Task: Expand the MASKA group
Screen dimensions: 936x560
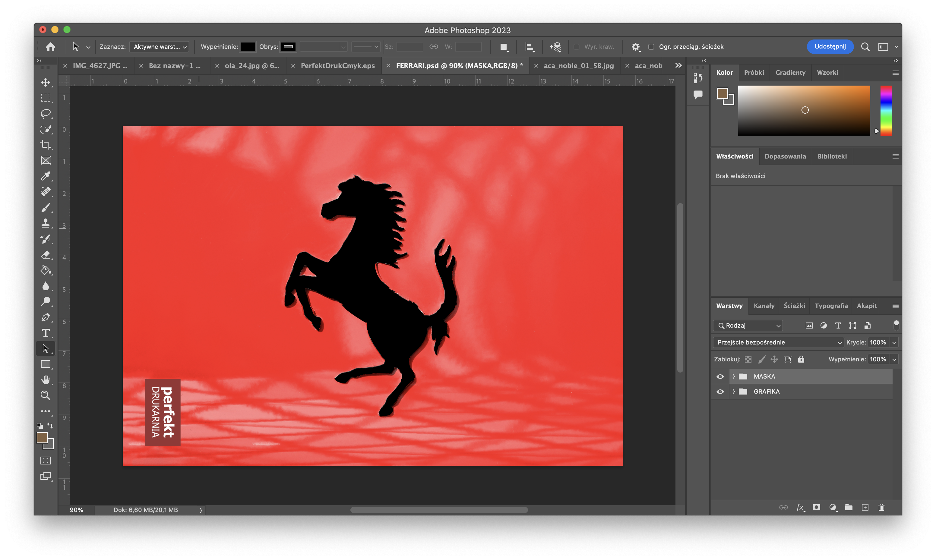Action: tap(734, 377)
